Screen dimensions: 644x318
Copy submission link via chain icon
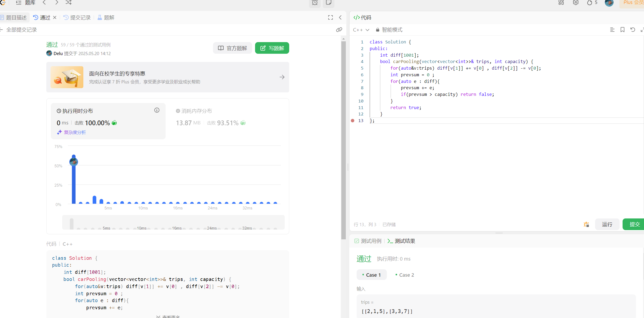pos(339,30)
